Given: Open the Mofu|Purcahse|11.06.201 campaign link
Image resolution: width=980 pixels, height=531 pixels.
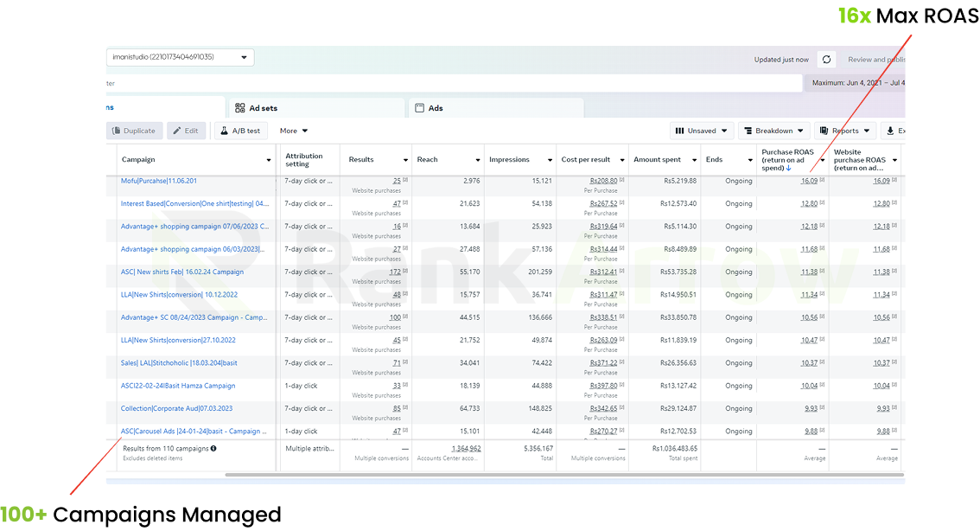Looking at the screenshot, I should tap(159, 181).
